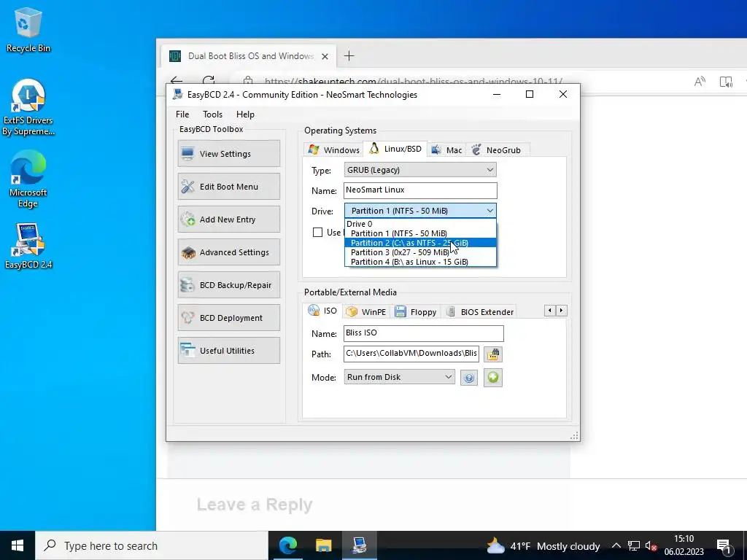Click the muted volume tray icon
The height and width of the screenshot is (560, 747).
[651, 546]
